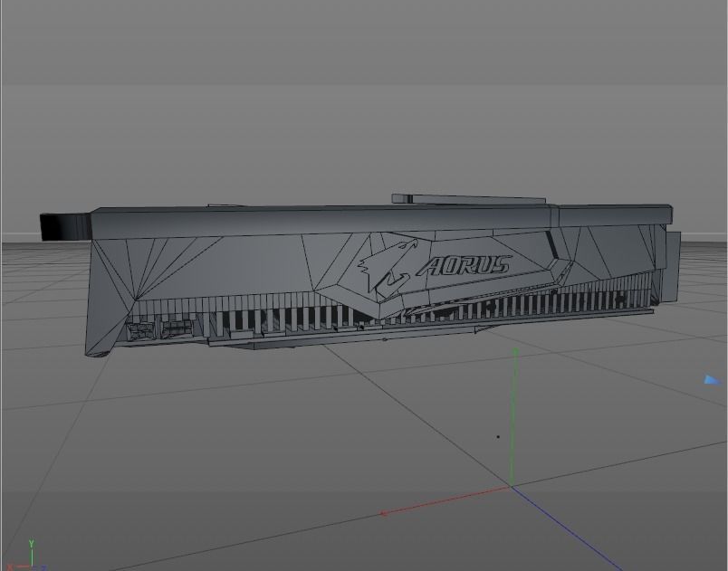Click the blue triangle object at viewport edge
Viewport: 728px width, 571px height.
click(x=713, y=380)
